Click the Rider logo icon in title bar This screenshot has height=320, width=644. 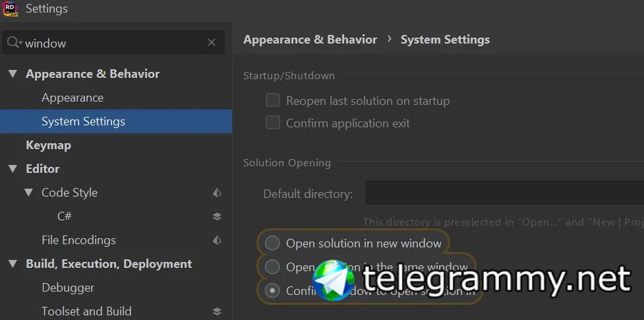click(9, 9)
